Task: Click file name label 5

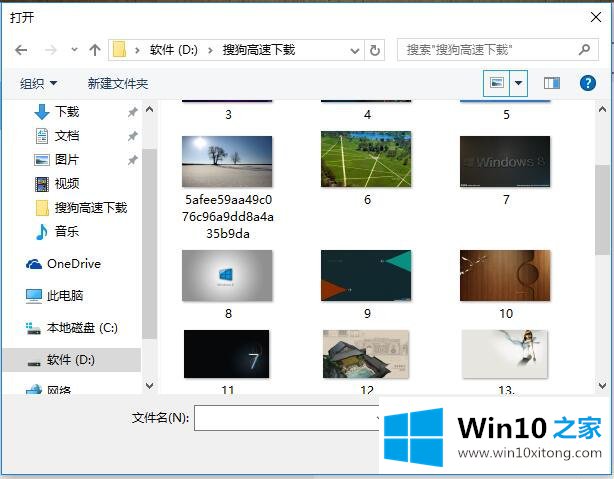Action: tap(506, 115)
